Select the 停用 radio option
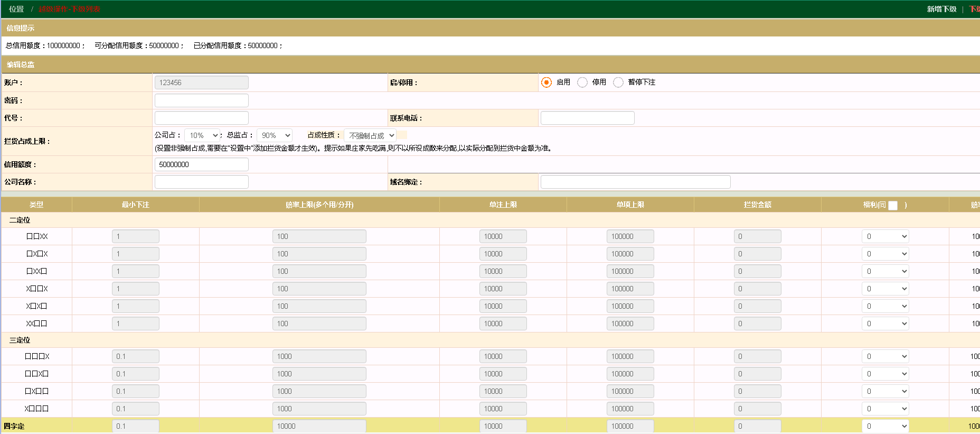 coord(582,82)
